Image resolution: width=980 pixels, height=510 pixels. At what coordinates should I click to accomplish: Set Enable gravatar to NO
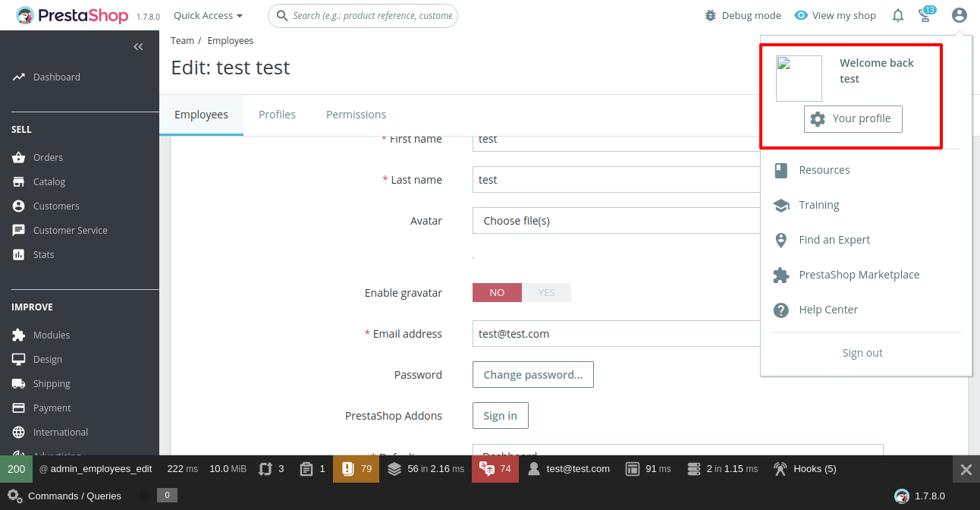(497, 293)
